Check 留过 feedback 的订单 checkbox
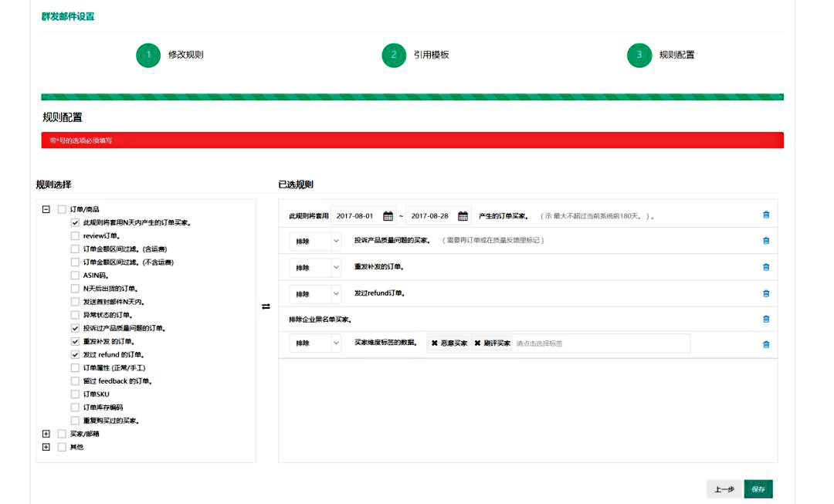The height and width of the screenshot is (504, 834). [75, 381]
